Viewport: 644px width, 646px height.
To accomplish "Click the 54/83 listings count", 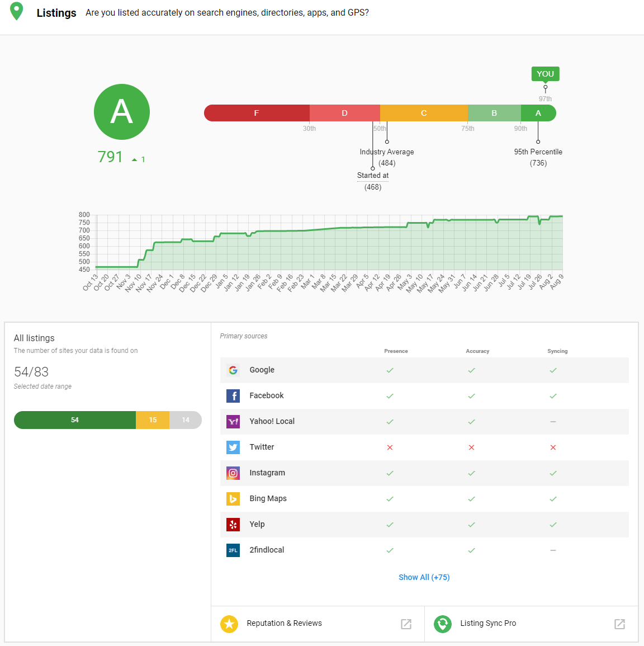I will point(31,372).
